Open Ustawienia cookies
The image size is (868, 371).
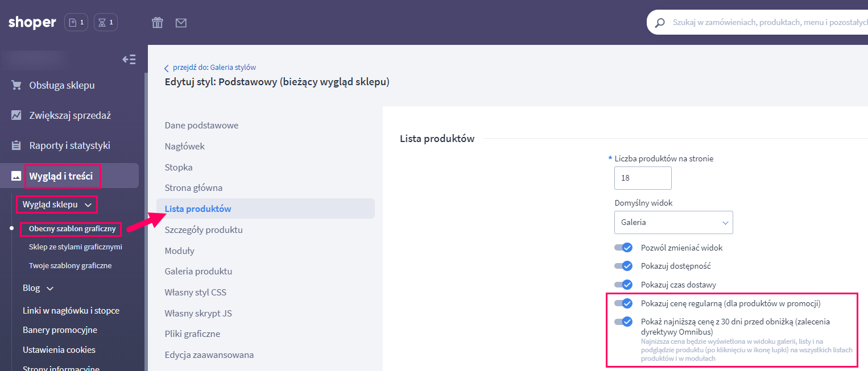tap(59, 350)
